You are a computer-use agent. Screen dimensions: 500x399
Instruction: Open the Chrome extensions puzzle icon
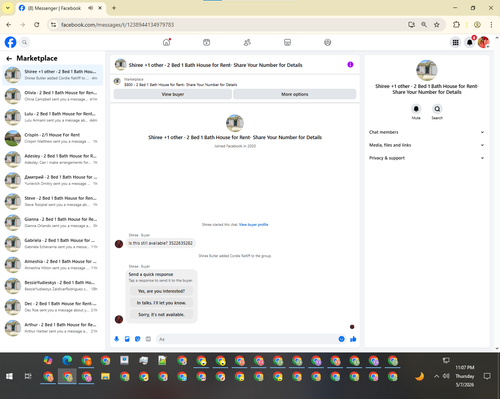(x=456, y=25)
